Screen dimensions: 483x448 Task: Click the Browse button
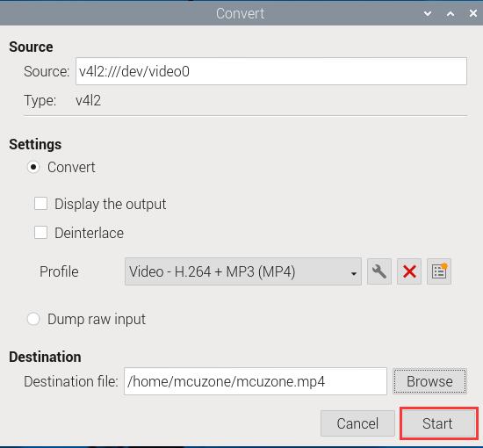click(x=429, y=381)
